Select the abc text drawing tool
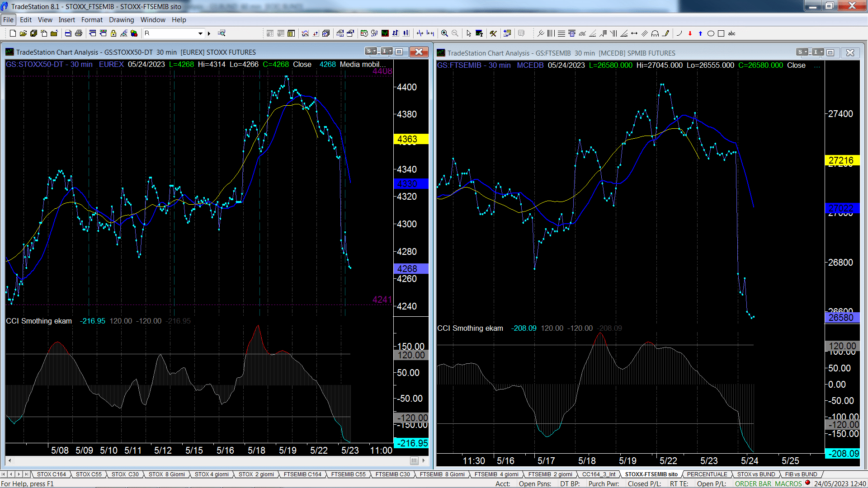868x488 pixels. (x=731, y=33)
